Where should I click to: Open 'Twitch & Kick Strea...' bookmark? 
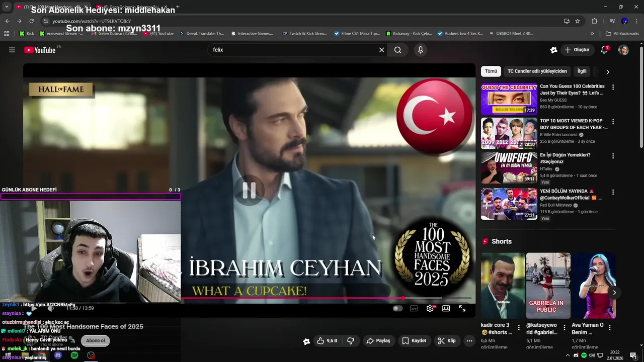pos(304,34)
